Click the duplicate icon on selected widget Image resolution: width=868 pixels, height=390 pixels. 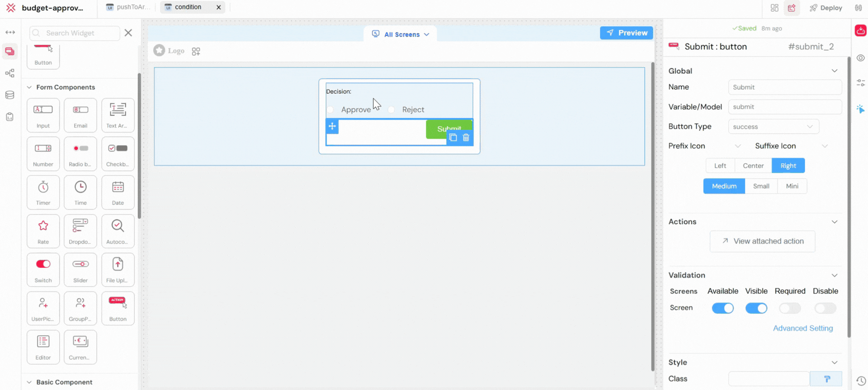coord(453,138)
